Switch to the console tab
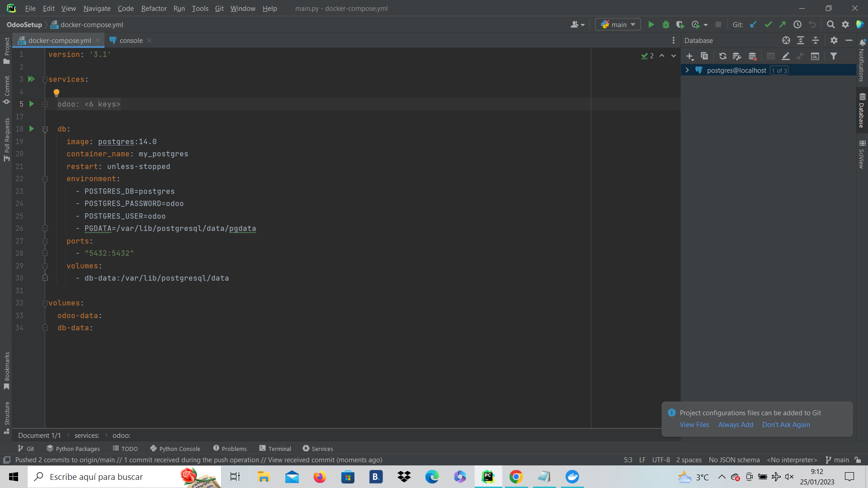The height and width of the screenshot is (488, 868). pos(130,40)
